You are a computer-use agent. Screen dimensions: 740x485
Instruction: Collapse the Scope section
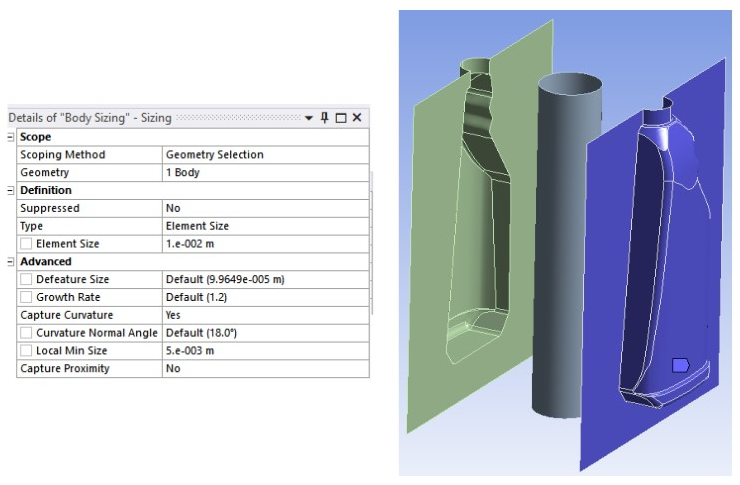tap(11, 137)
